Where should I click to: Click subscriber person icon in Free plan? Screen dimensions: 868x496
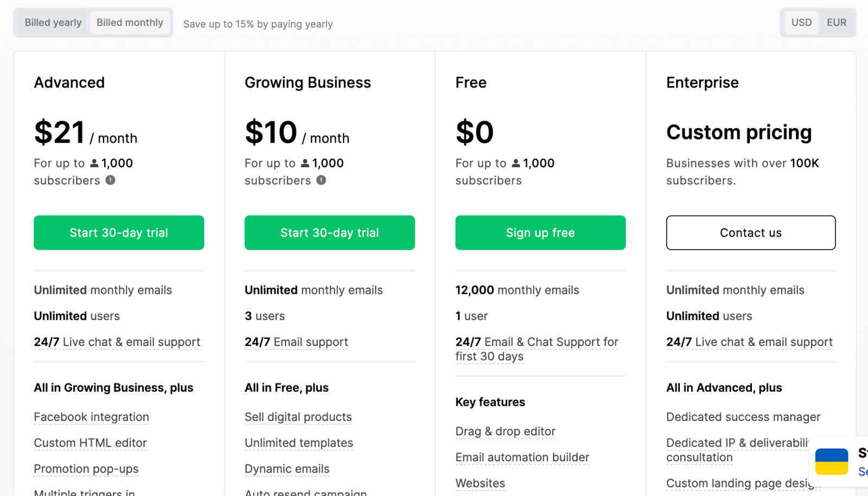coord(516,163)
